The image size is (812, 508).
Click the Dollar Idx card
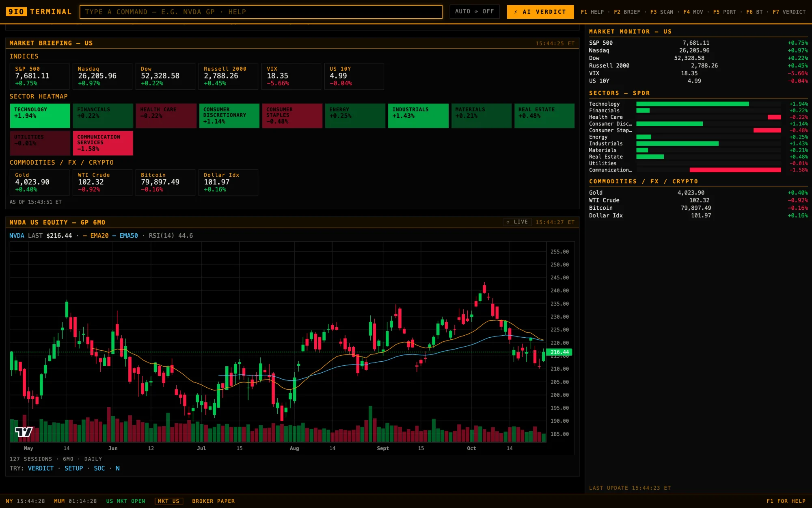coord(228,182)
